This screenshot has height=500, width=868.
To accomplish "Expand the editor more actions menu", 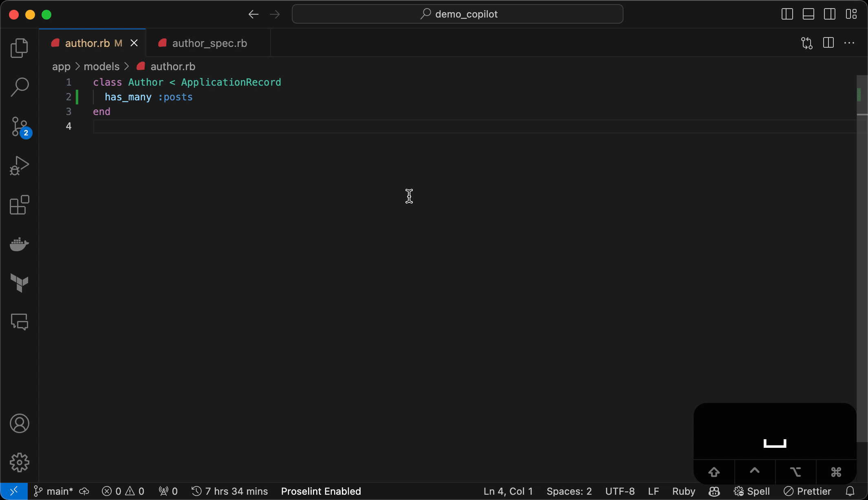I will pos(850,43).
